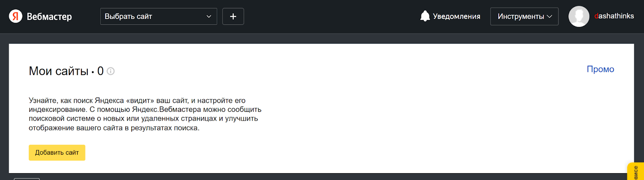Open the Инструменты menu

tap(524, 17)
